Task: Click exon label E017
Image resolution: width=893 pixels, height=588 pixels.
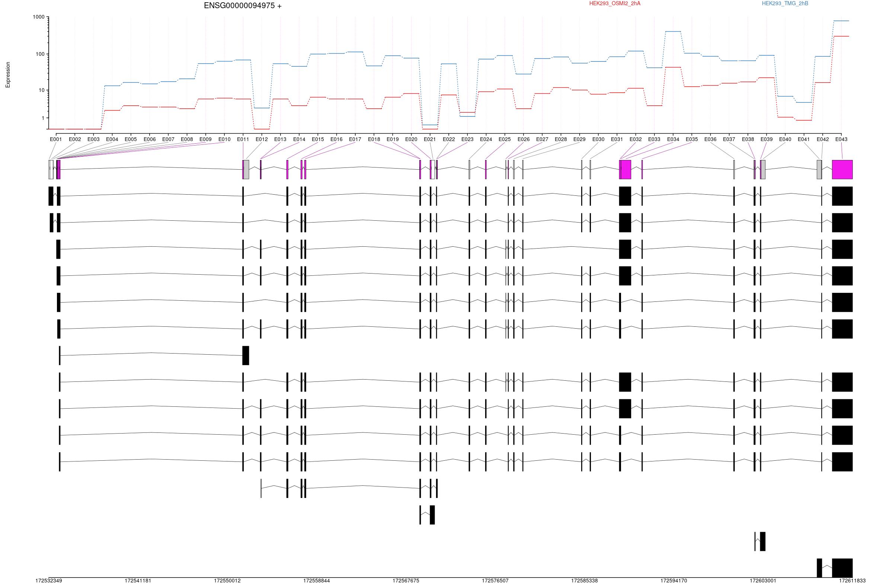Action: pyautogui.click(x=355, y=139)
